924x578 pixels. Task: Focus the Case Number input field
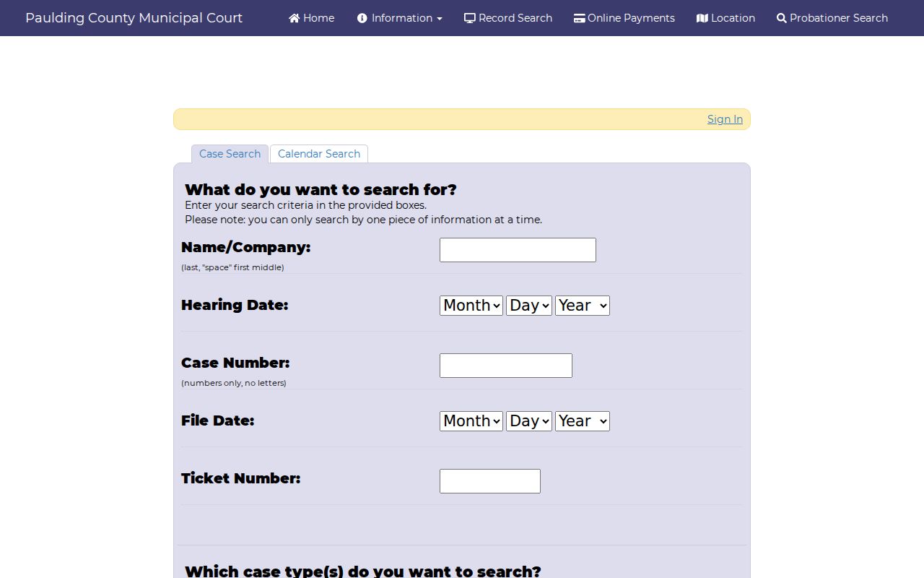coord(506,366)
